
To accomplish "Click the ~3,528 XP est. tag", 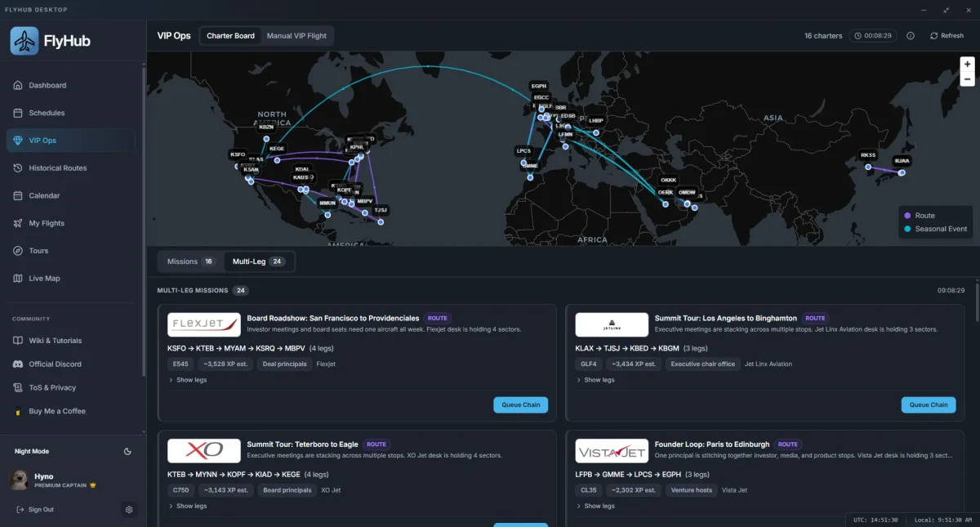I will [x=225, y=364].
